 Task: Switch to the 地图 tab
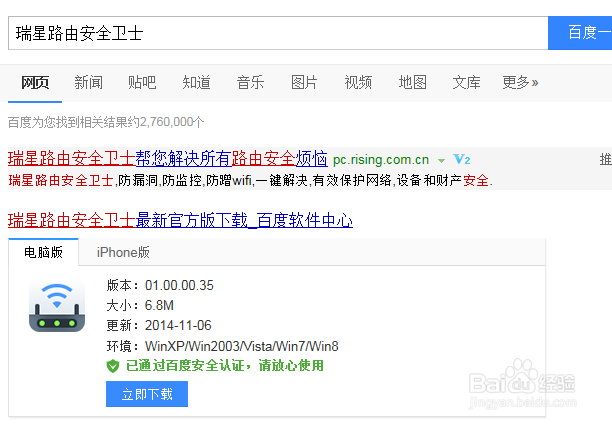pos(412,82)
